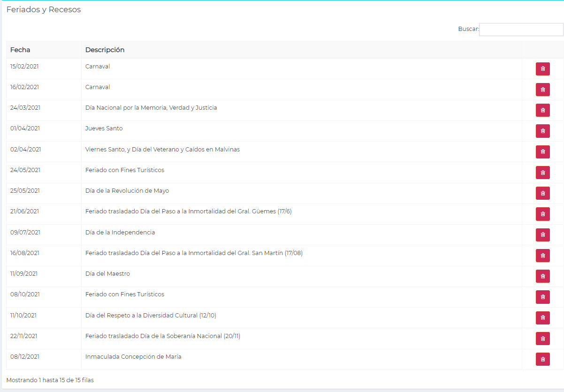Select the date 24/03/2021
This screenshot has height=392, width=564.
[25, 108]
